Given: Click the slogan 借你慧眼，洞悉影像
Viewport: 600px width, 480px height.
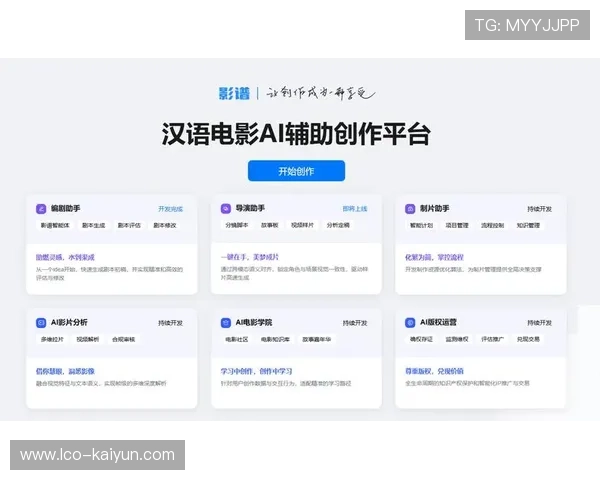Looking at the screenshot, I should [65, 371].
